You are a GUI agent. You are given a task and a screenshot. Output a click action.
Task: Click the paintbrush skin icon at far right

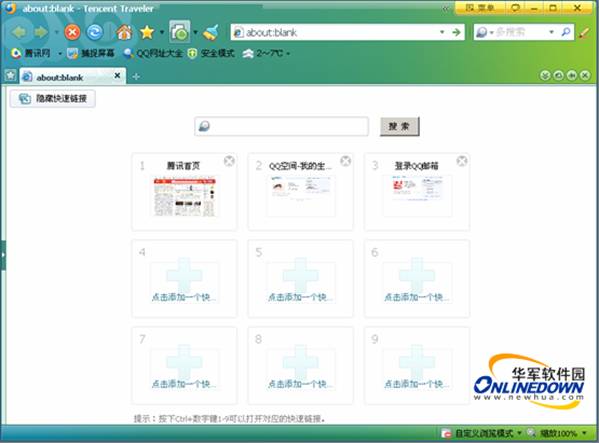pyautogui.click(x=584, y=33)
